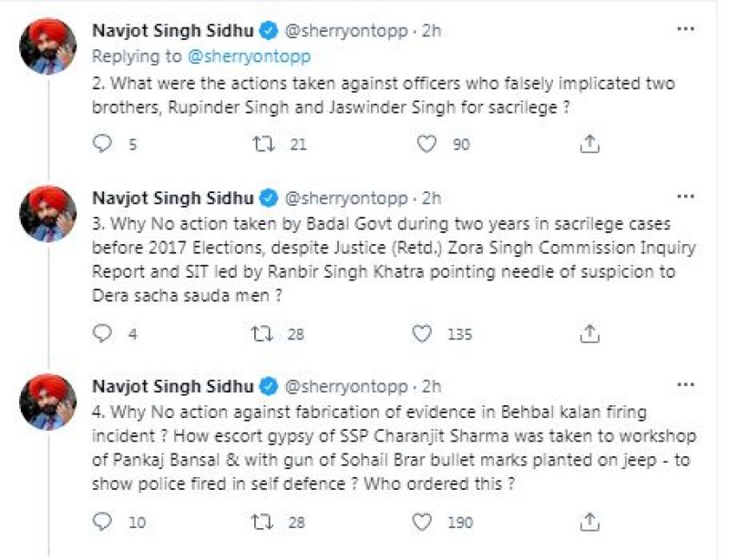This screenshot has width=729, height=560.
Task: Reply to the Badal Govt tweet
Action: coord(103,334)
